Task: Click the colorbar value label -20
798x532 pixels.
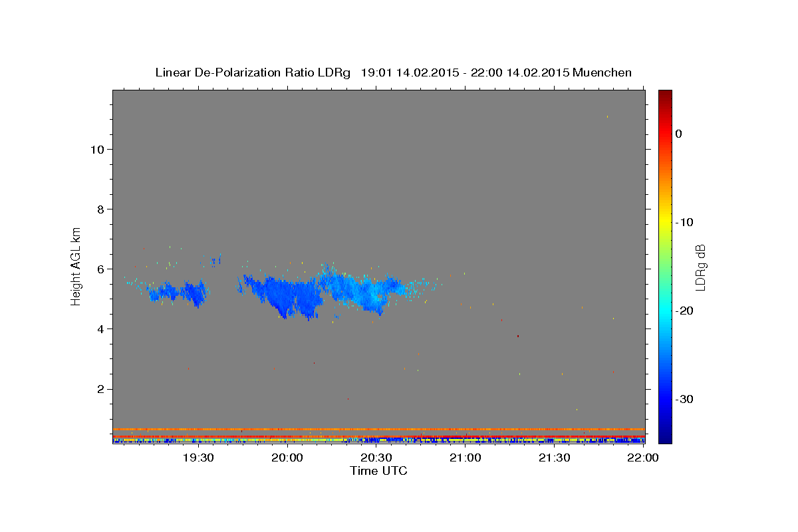Action: pyautogui.click(x=685, y=311)
